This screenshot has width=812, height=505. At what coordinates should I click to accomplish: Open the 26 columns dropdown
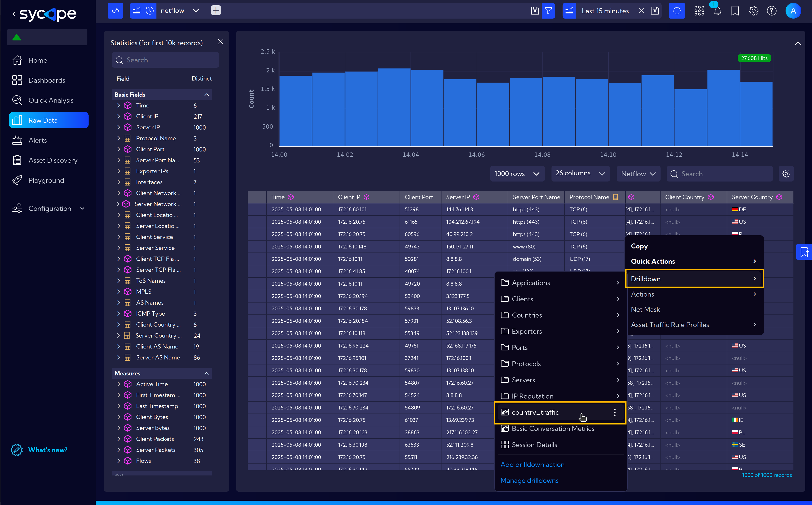click(581, 174)
